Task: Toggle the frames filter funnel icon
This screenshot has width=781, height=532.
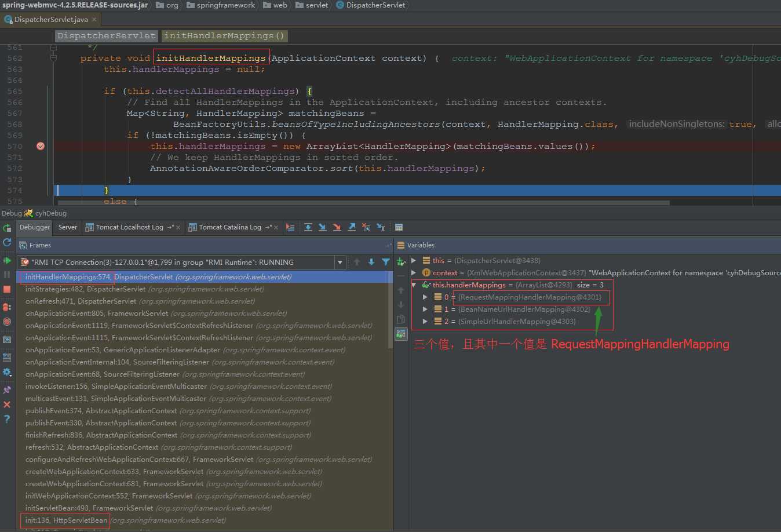Action: 386,262
